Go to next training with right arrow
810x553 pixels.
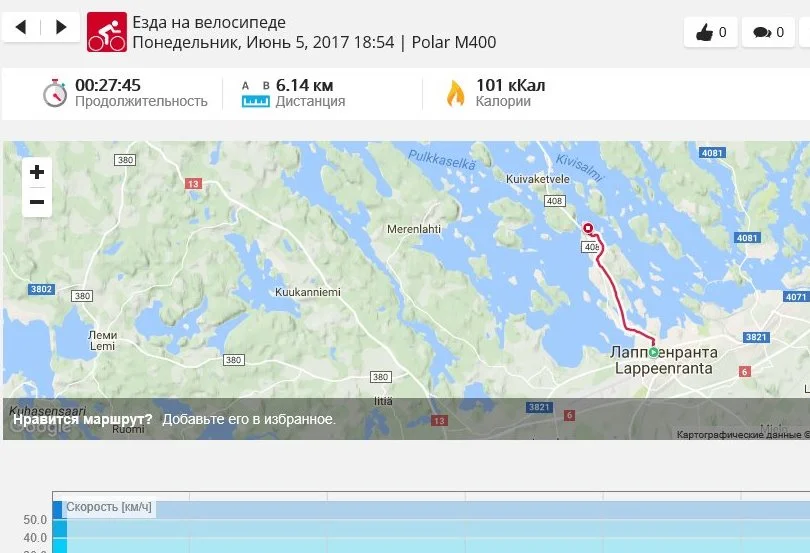(60, 27)
